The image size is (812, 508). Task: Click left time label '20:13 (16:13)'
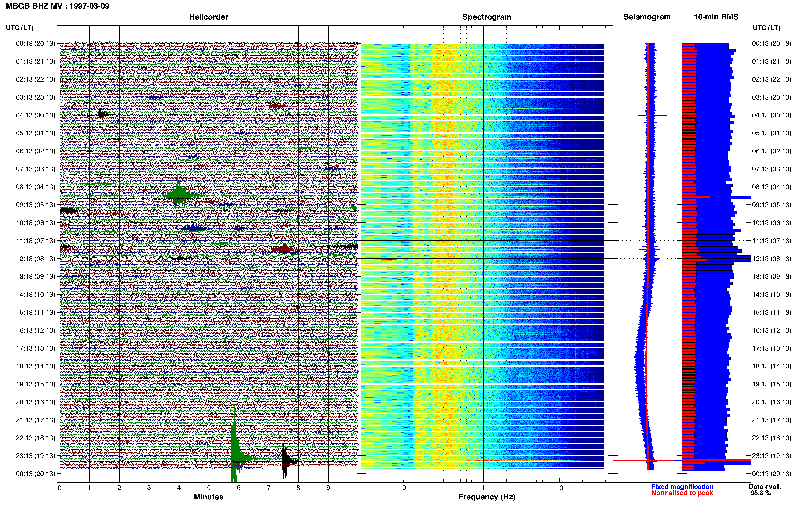(x=36, y=402)
